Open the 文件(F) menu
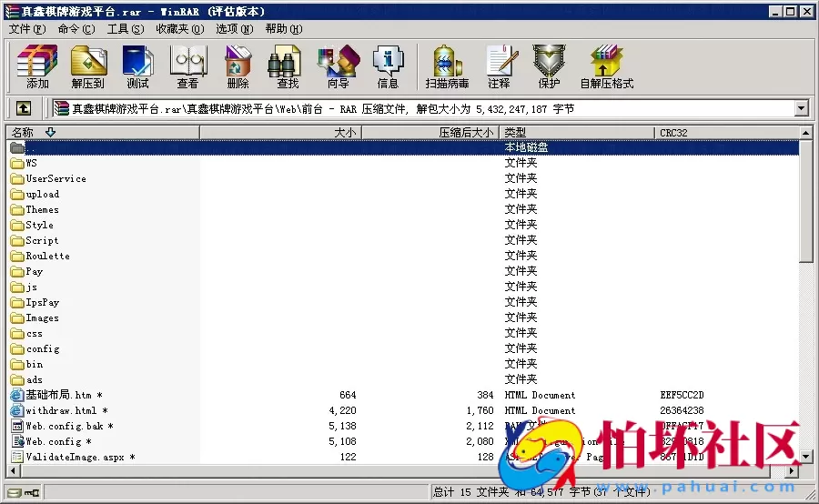Image resolution: width=819 pixels, height=504 pixels. click(x=27, y=29)
